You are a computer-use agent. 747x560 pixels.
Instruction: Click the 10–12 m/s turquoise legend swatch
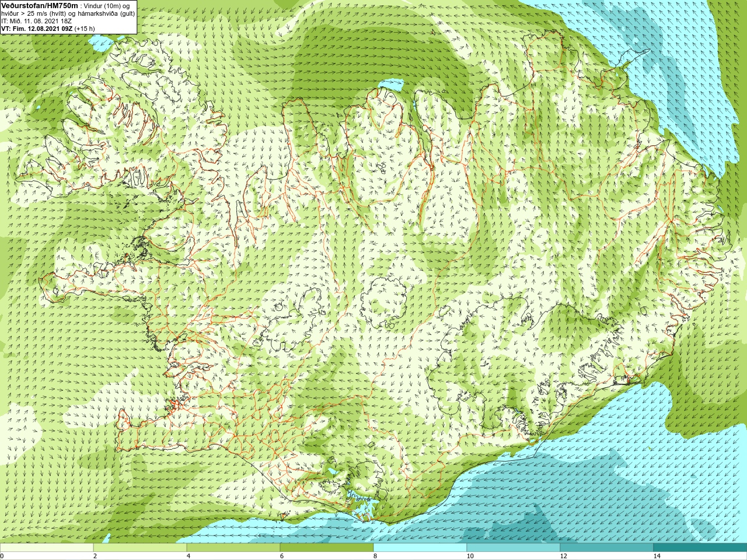(514, 548)
